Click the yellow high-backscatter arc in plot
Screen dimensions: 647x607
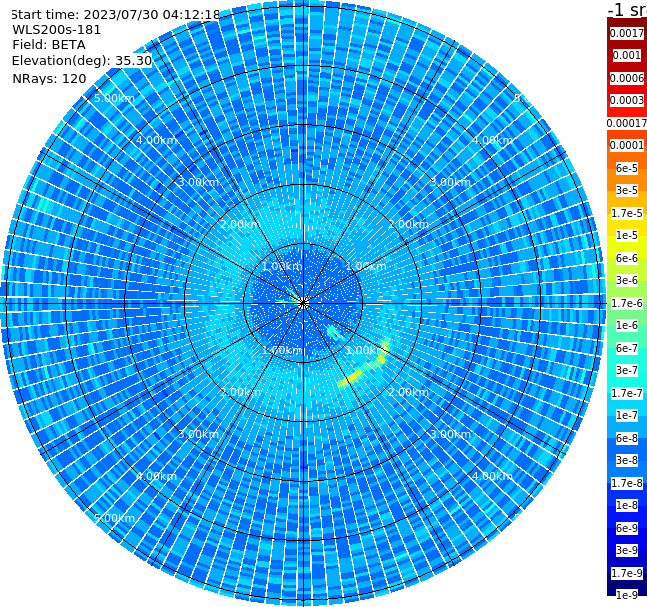tap(364, 366)
